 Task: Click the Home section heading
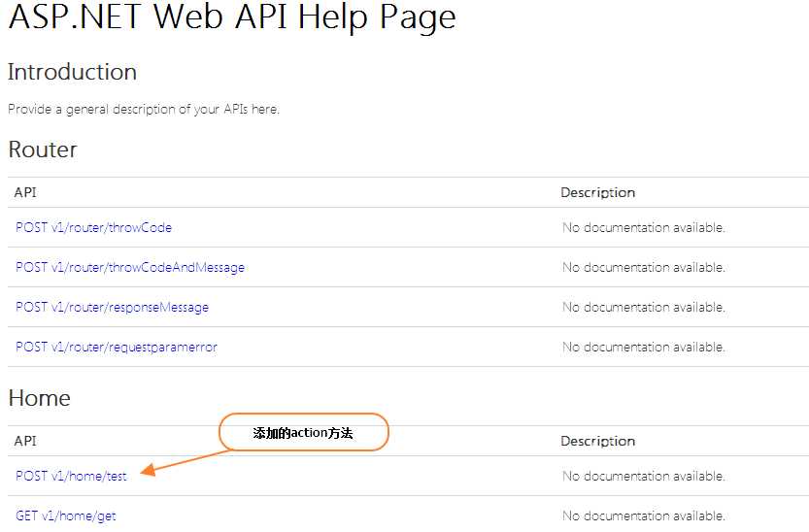tap(39, 399)
